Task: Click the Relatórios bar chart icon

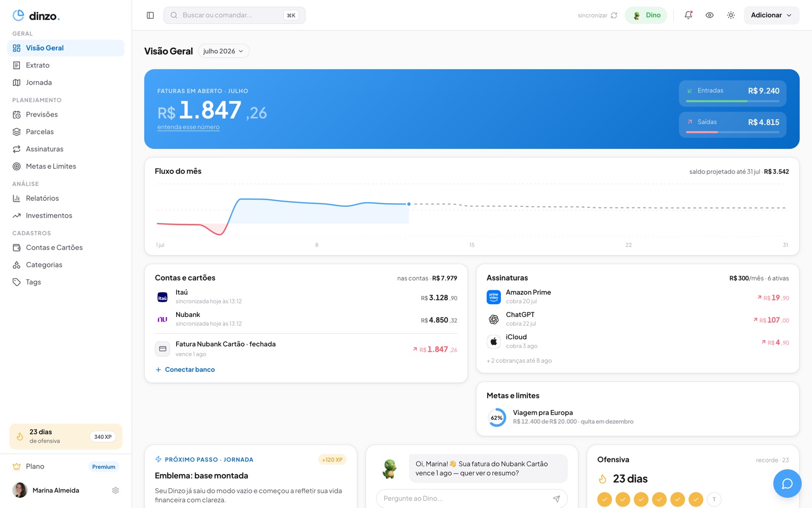Action: (x=17, y=198)
